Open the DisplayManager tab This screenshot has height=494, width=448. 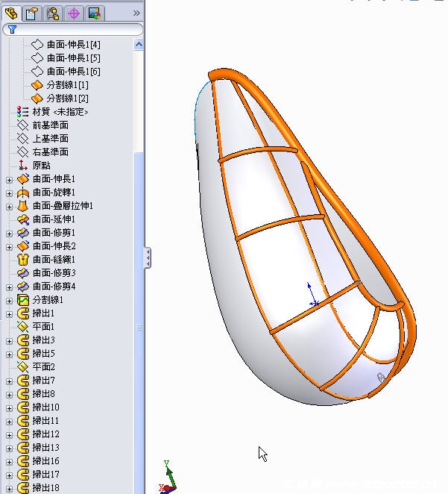tap(95, 13)
